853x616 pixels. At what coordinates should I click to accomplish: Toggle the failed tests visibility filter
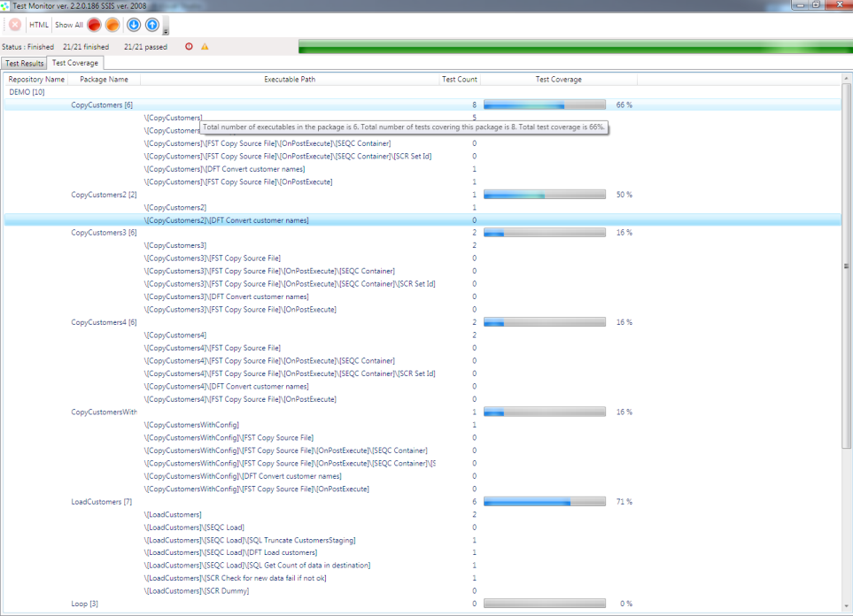93,25
